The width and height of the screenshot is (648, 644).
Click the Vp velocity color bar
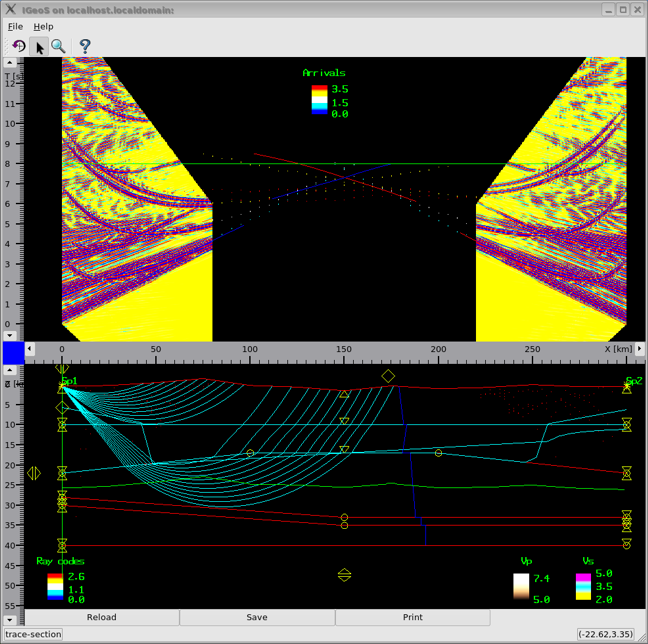click(521, 586)
